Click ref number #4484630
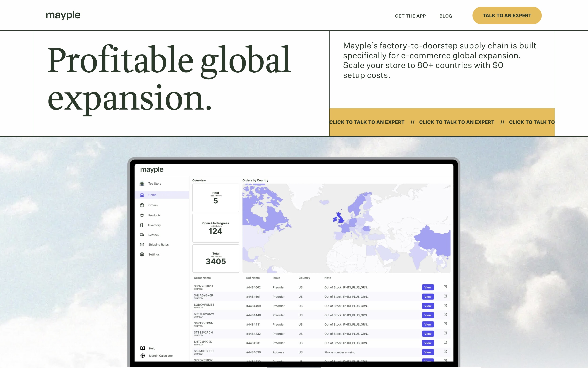This screenshot has width=588, height=368. [254, 352]
